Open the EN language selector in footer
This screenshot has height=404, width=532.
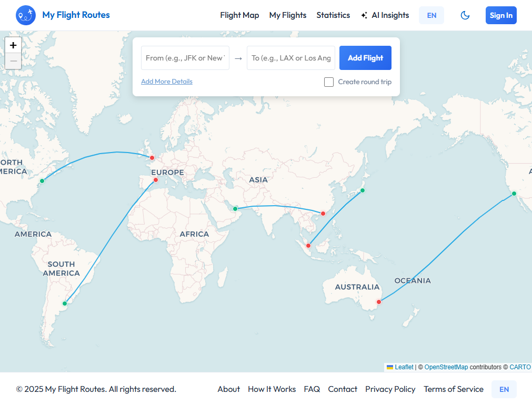(504, 389)
